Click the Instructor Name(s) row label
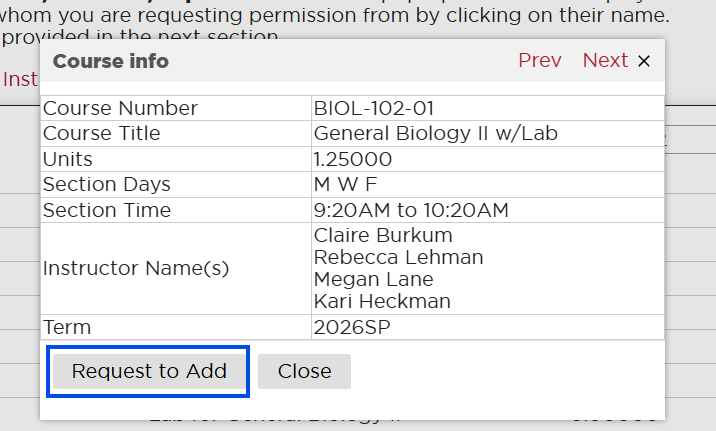716x431 pixels. [x=136, y=269]
